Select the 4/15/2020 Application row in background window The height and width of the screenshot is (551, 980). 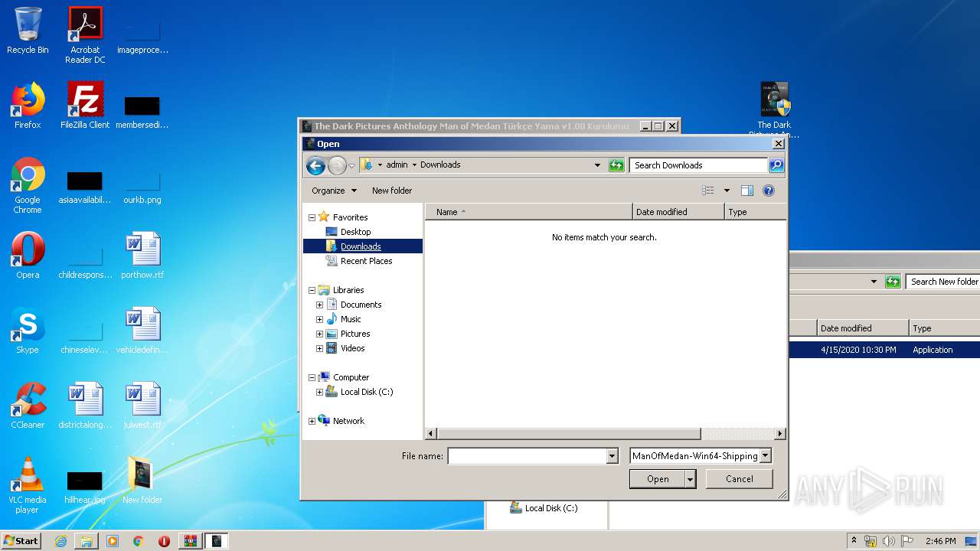tap(884, 350)
